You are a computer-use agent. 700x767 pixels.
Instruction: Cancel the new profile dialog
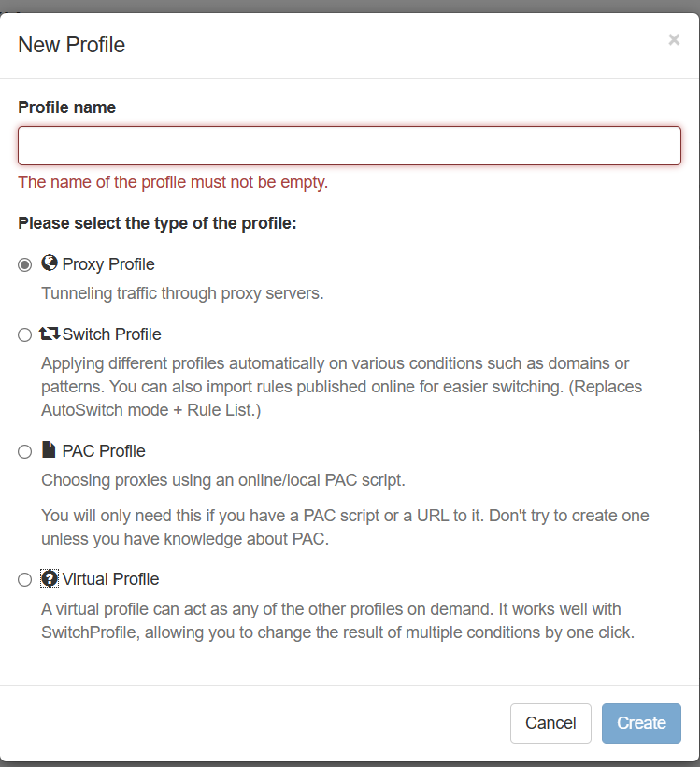click(550, 723)
